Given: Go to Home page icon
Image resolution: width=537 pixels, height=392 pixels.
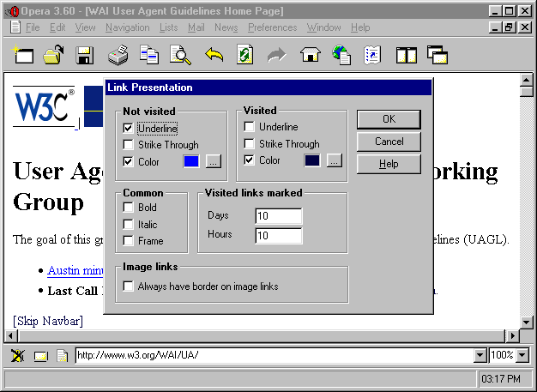Looking at the screenshot, I should click(309, 56).
